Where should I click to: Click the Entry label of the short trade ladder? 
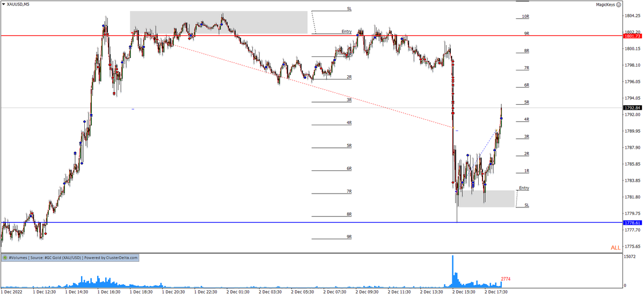coord(346,32)
